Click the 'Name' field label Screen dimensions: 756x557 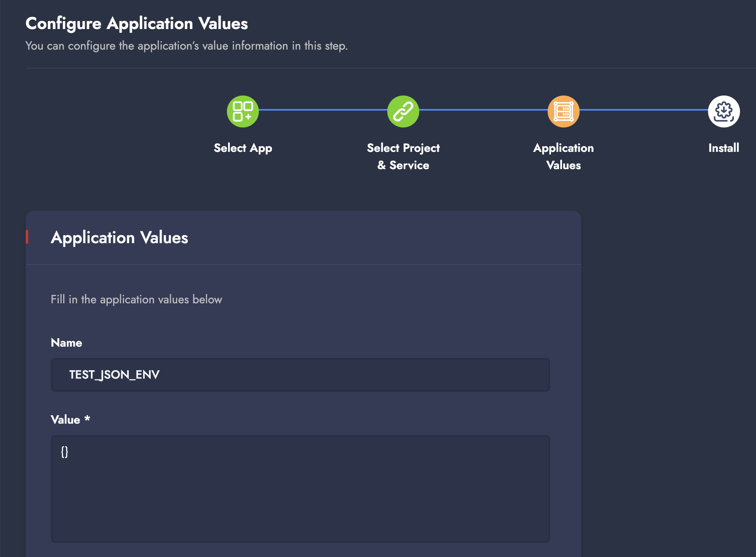tap(67, 343)
